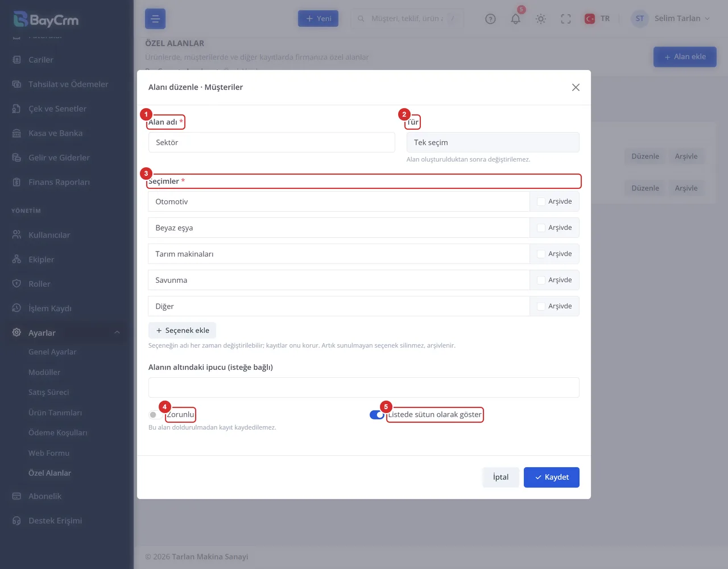728x569 pixels.
Task: Open the notifications bell
Action: click(515, 19)
